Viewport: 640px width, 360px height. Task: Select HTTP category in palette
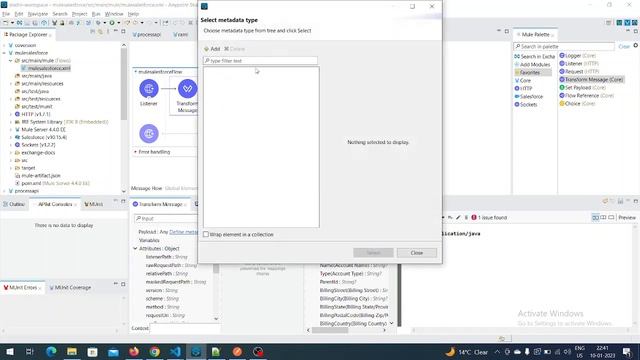point(524,89)
